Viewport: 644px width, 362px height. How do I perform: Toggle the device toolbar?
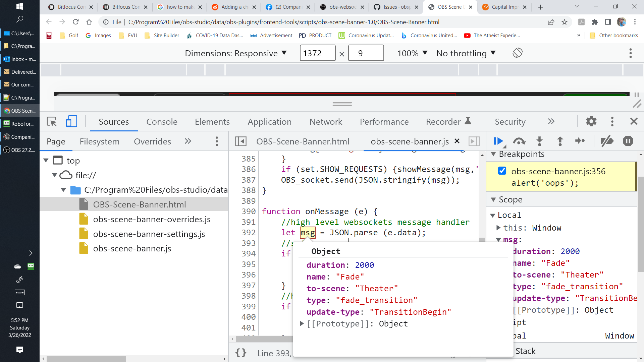point(71,122)
